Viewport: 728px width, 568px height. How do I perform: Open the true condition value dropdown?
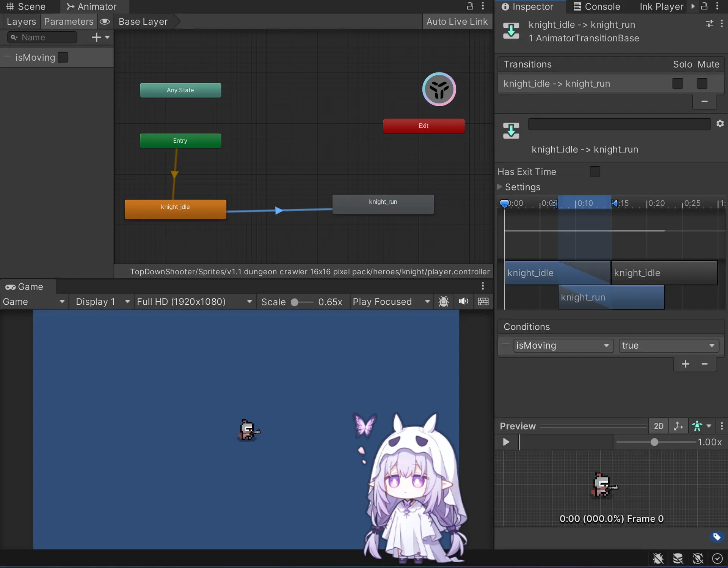pyautogui.click(x=669, y=346)
